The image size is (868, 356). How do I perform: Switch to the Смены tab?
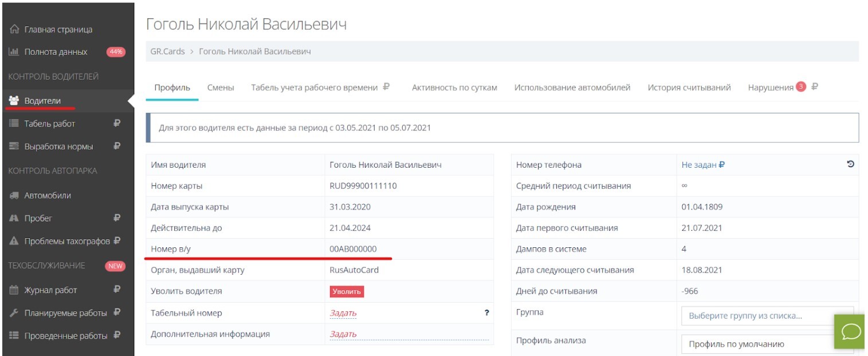click(221, 88)
